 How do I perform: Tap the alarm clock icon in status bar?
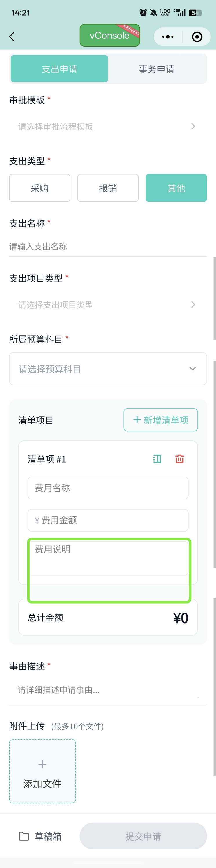143,13
